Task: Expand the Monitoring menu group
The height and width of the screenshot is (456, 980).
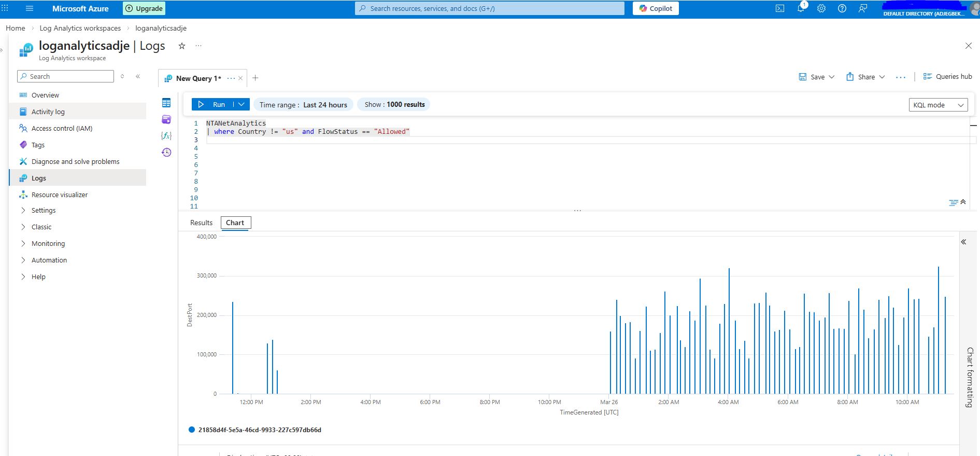Action: [x=48, y=243]
